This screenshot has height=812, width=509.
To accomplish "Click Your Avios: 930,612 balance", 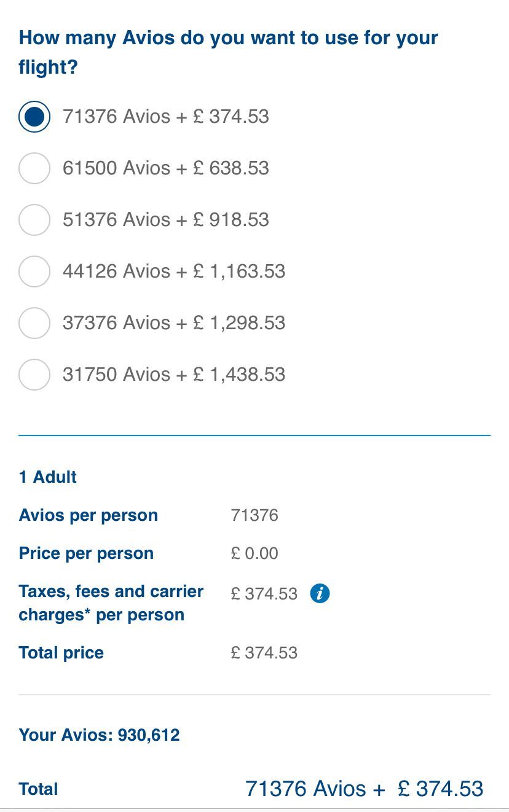I will click(100, 735).
